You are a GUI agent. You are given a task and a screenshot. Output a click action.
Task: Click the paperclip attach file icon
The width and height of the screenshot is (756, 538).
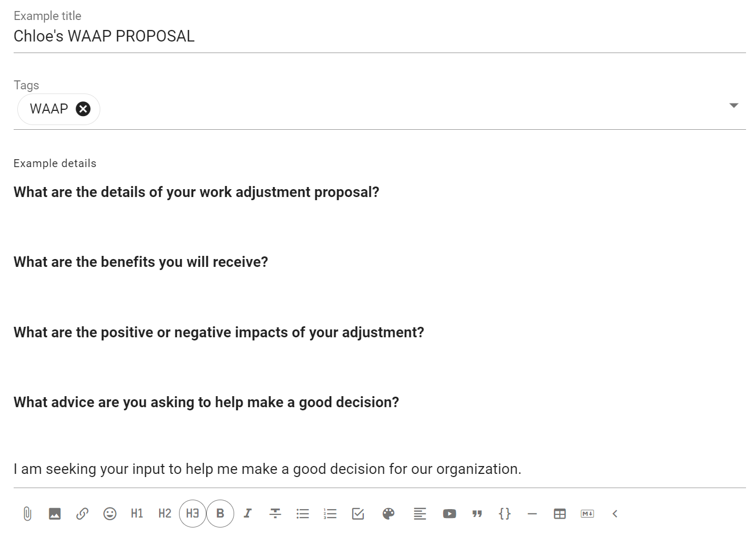(x=27, y=513)
